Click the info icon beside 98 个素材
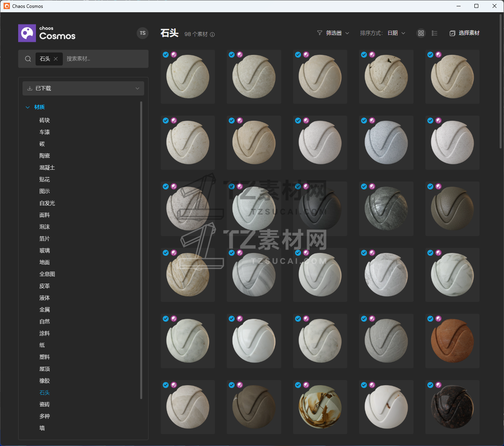This screenshot has width=504, height=446. [x=212, y=34]
